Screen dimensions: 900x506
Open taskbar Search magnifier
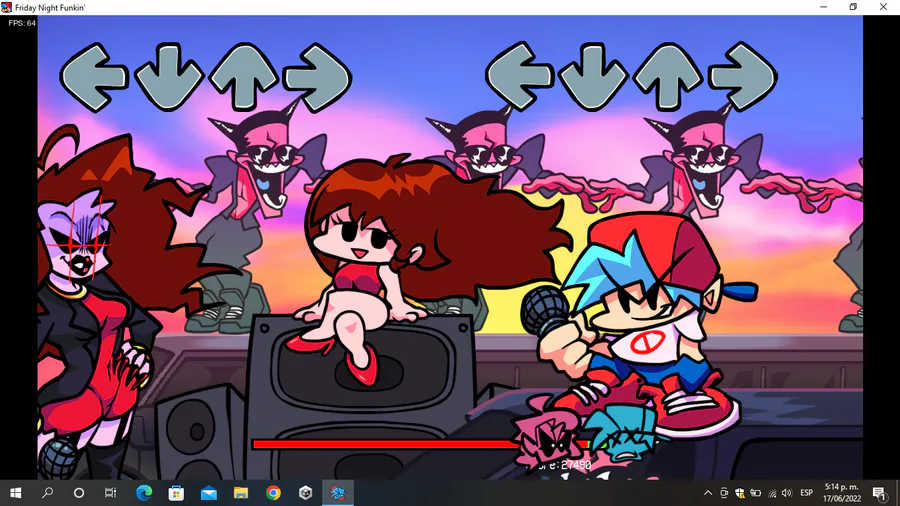pyautogui.click(x=48, y=493)
